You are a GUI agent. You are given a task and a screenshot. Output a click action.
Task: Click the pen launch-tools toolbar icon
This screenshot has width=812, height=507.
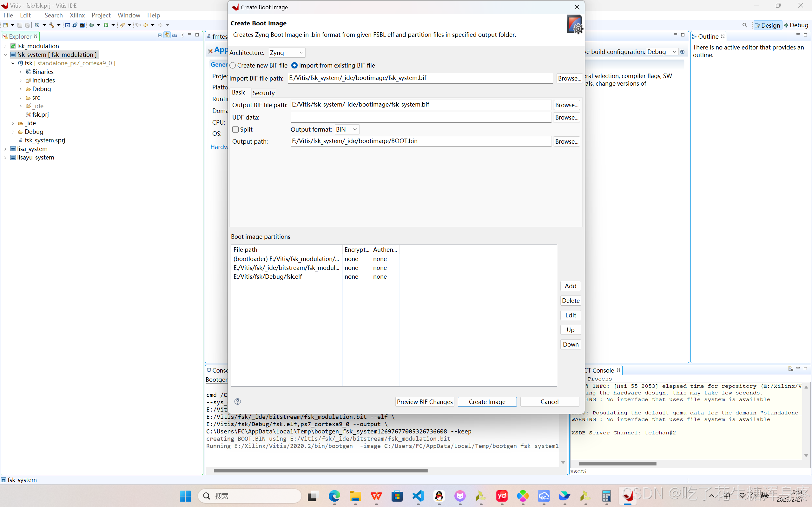[x=122, y=25]
